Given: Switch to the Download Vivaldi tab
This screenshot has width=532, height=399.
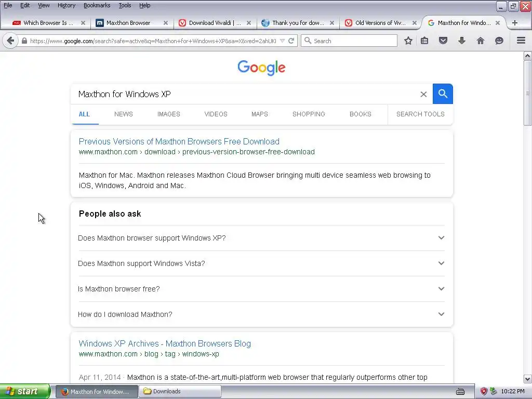Looking at the screenshot, I should 215,23.
